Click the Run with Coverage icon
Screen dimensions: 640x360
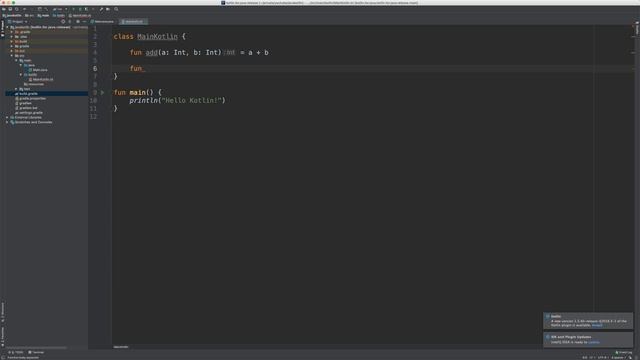click(86, 9)
